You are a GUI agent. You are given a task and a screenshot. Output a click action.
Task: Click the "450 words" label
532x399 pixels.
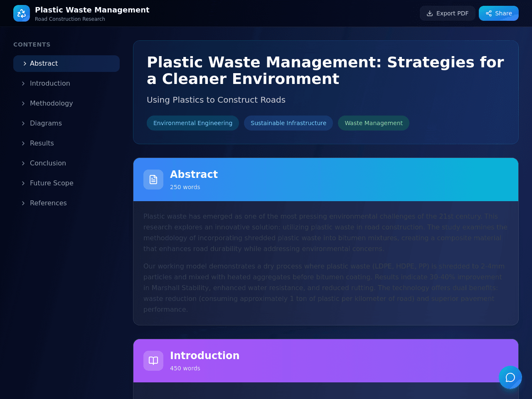click(x=185, y=368)
